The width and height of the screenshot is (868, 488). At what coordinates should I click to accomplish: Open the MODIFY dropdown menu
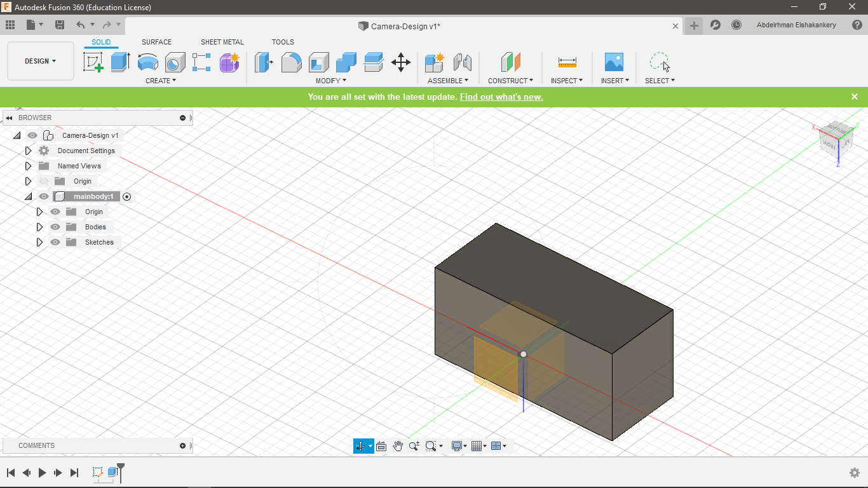(x=331, y=81)
